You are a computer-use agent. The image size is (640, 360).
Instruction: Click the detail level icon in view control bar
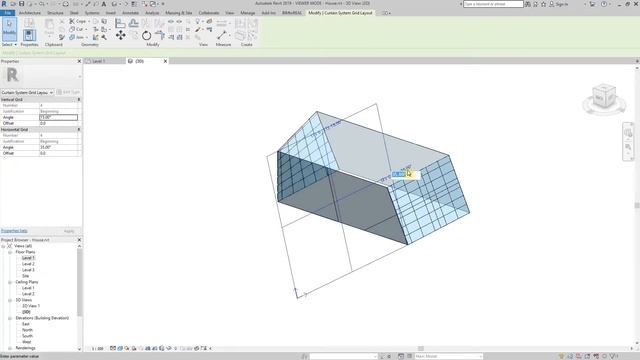coord(113,348)
